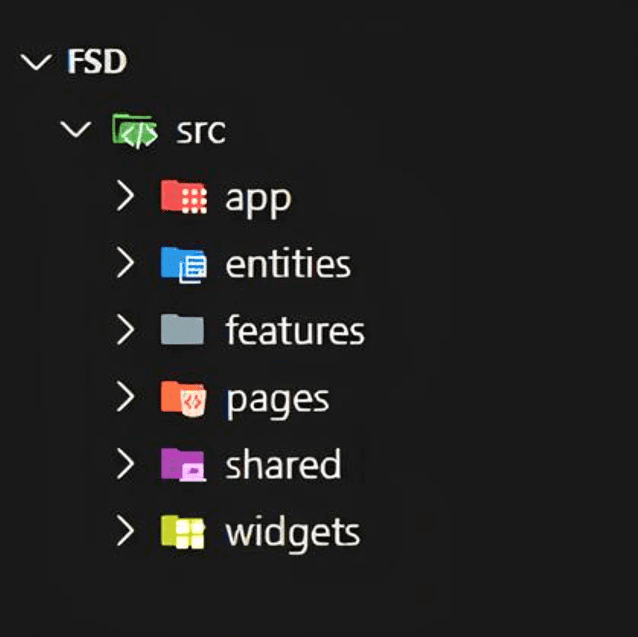Expand the pages folder chevron
Image resolution: width=638 pixels, height=637 pixels.
click(x=124, y=398)
